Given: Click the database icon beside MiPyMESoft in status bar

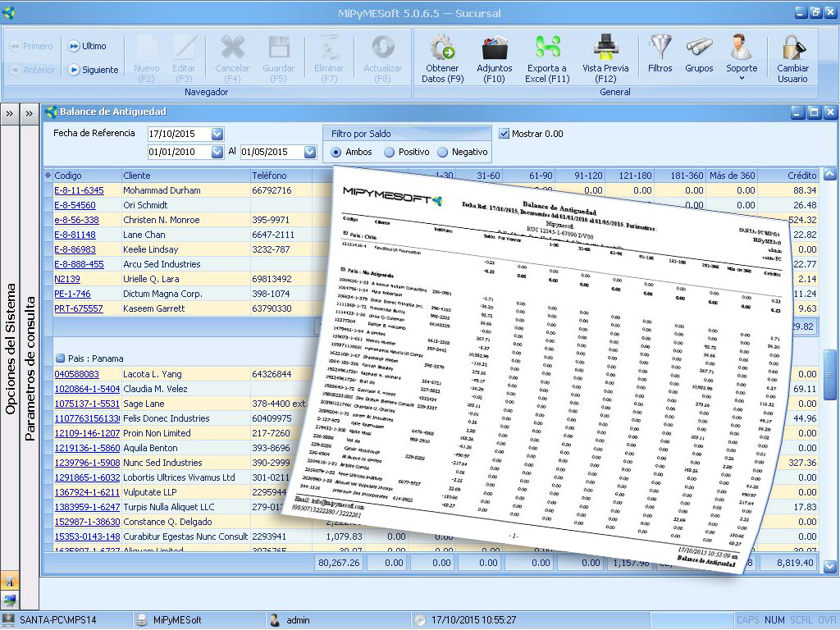Looking at the screenshot, I should (142, 620).
